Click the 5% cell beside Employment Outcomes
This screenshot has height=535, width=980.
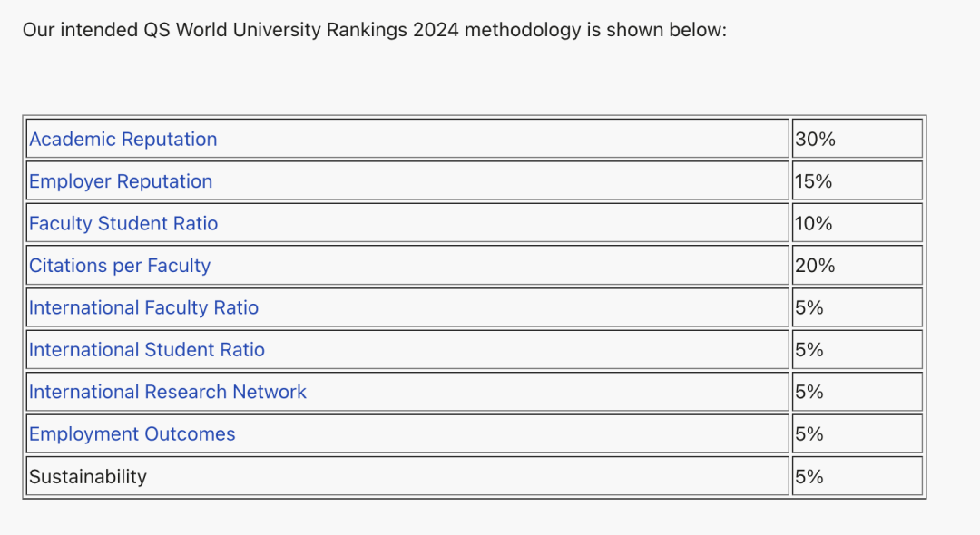pyautogui.click(x=857, y=433)
